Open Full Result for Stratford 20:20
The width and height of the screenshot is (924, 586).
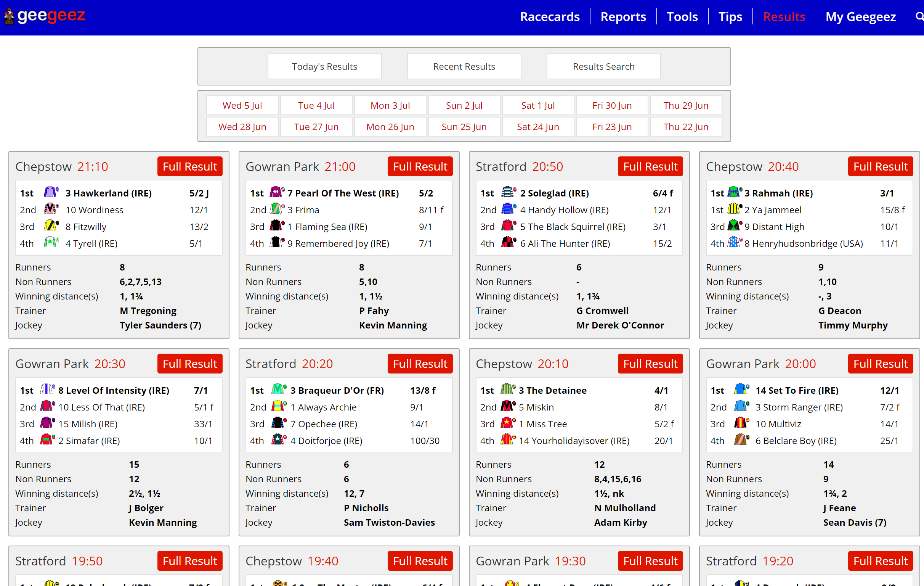click(x=420, y=364)
